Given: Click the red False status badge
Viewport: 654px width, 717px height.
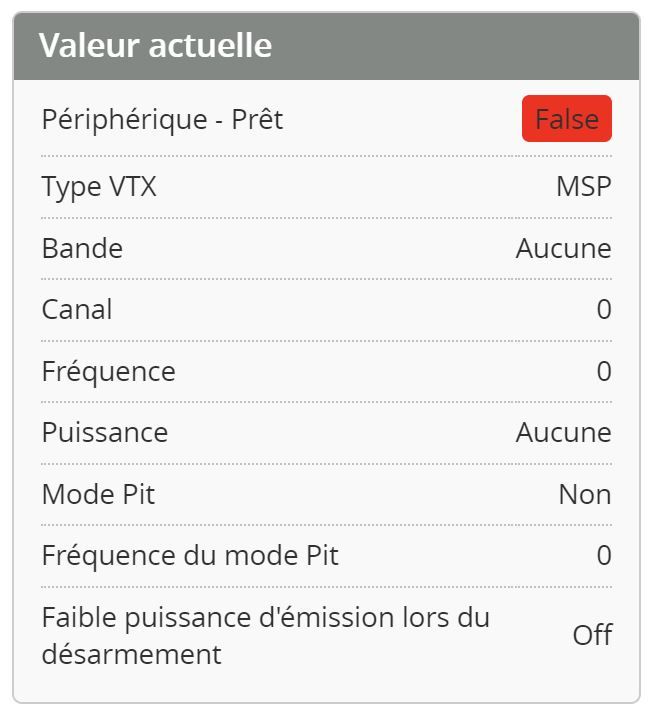Looking at the screenshot, I should pos(566,120).
